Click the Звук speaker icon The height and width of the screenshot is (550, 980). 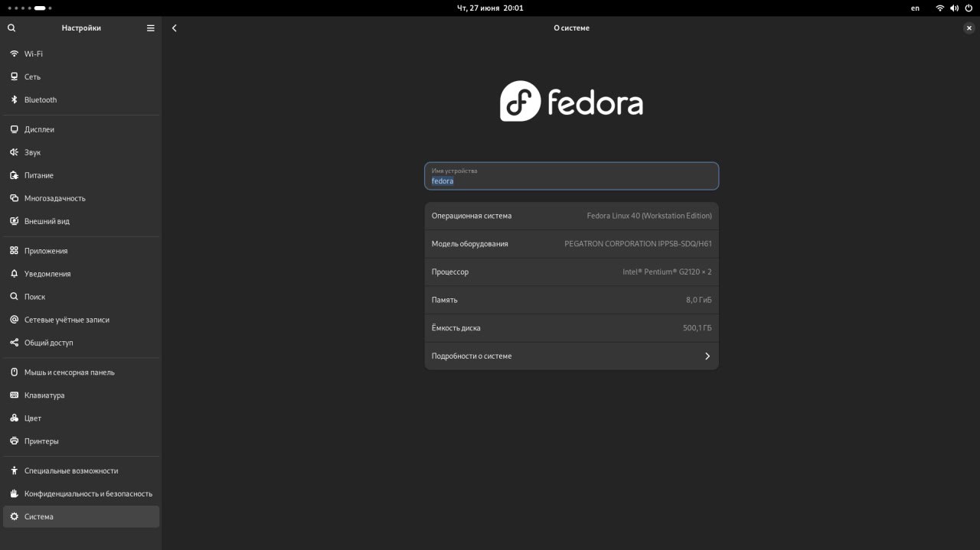point(14,152)
